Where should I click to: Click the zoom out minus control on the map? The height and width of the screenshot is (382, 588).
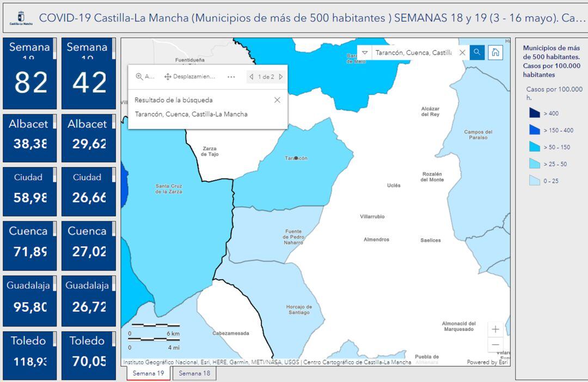pos(495,344)
